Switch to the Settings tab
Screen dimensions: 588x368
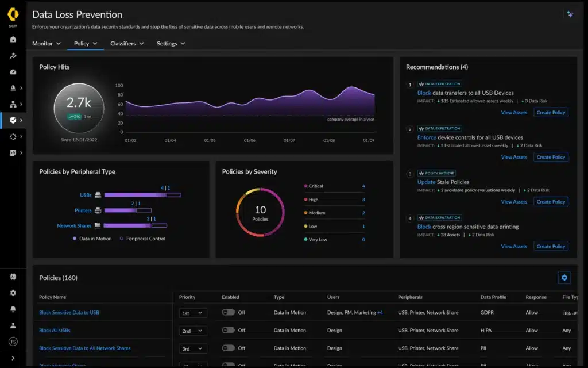pos(171,44)
